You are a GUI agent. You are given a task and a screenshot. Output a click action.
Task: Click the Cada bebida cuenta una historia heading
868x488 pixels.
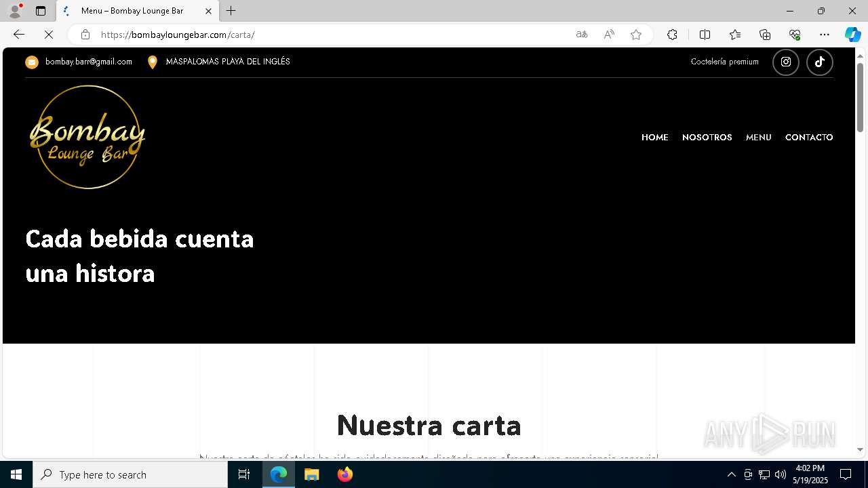click(140, 256)
